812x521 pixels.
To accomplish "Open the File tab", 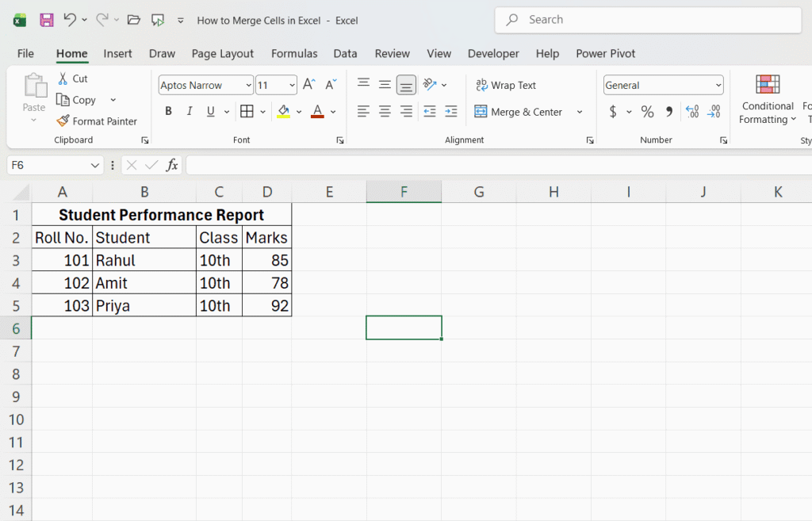I will pos(25,53).
